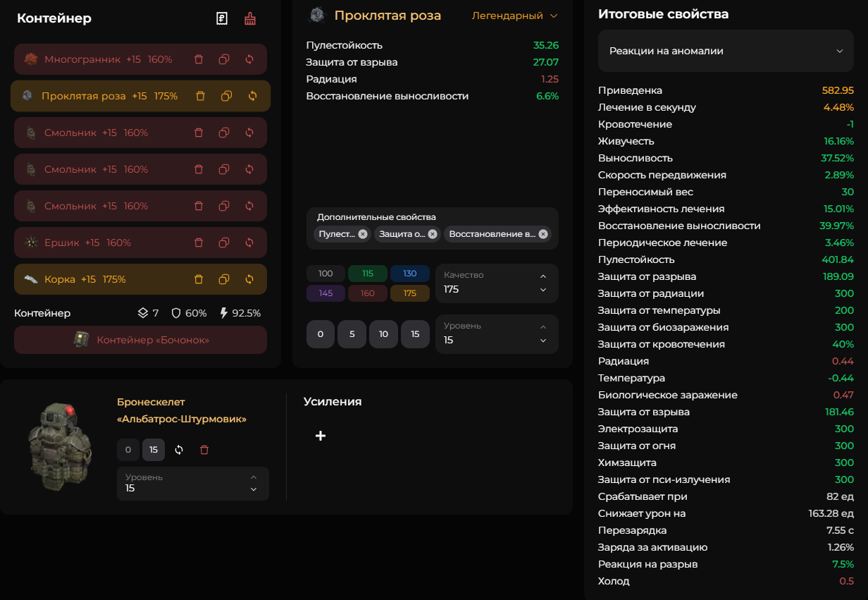Open the Легендарный rarity dropdown

pos(514,16)
